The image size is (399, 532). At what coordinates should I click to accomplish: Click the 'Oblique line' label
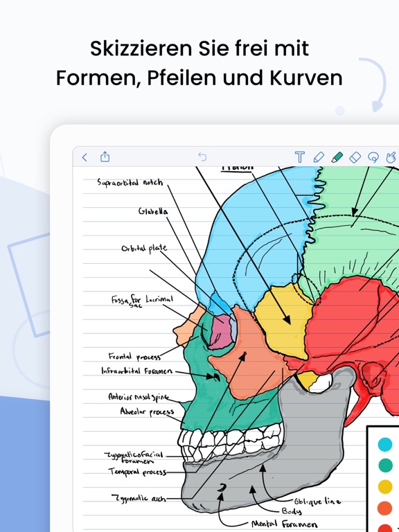pyautogui.click(x=317, y=501)
